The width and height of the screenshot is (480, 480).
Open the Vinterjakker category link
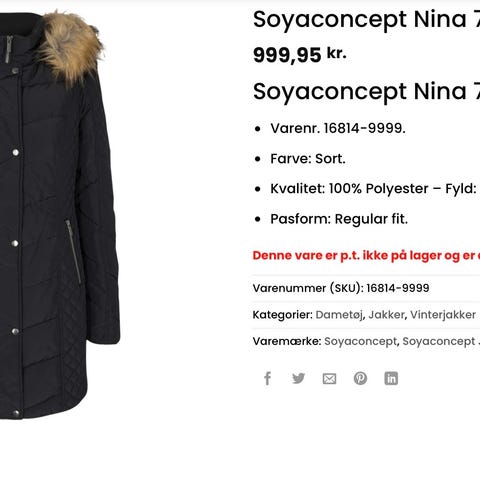443,315
